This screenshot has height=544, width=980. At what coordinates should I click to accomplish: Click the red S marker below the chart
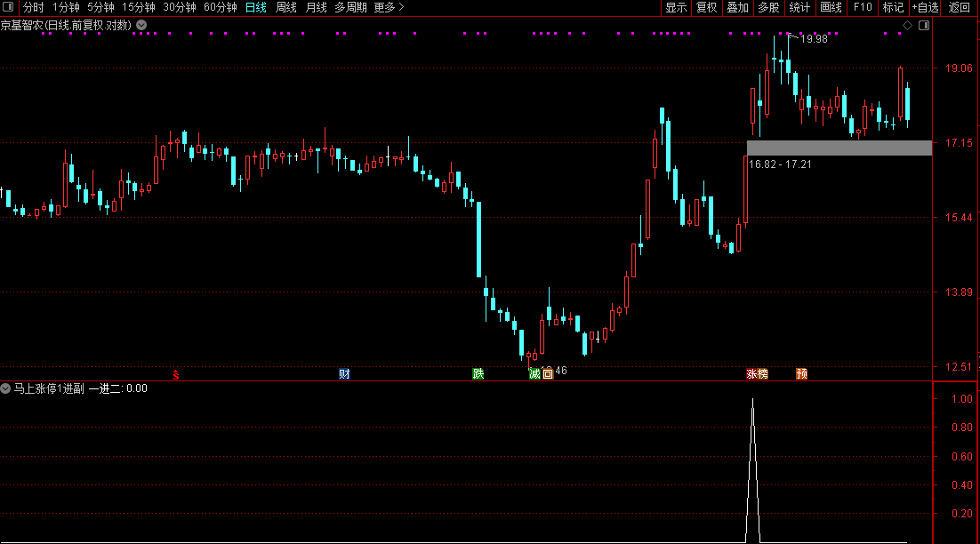(176, 375)
